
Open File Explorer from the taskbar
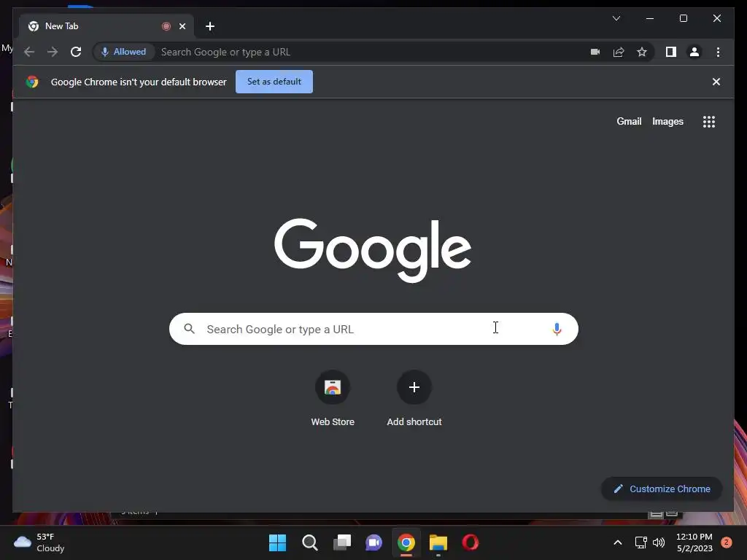438,542
